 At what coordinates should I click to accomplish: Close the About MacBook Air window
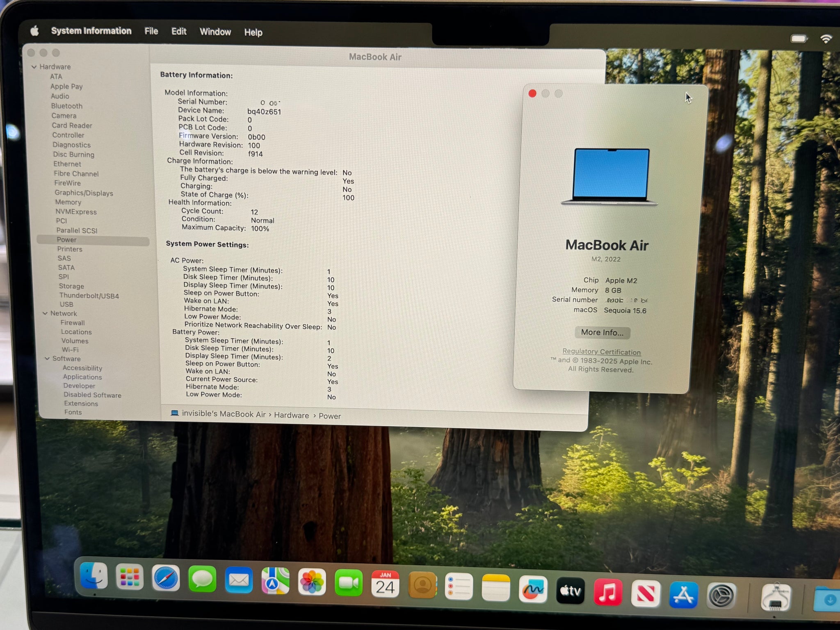[x=532, y=94]
